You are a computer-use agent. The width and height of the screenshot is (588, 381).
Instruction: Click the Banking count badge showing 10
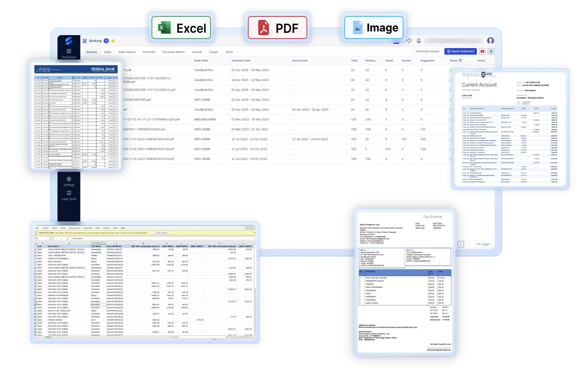point(106,41)
